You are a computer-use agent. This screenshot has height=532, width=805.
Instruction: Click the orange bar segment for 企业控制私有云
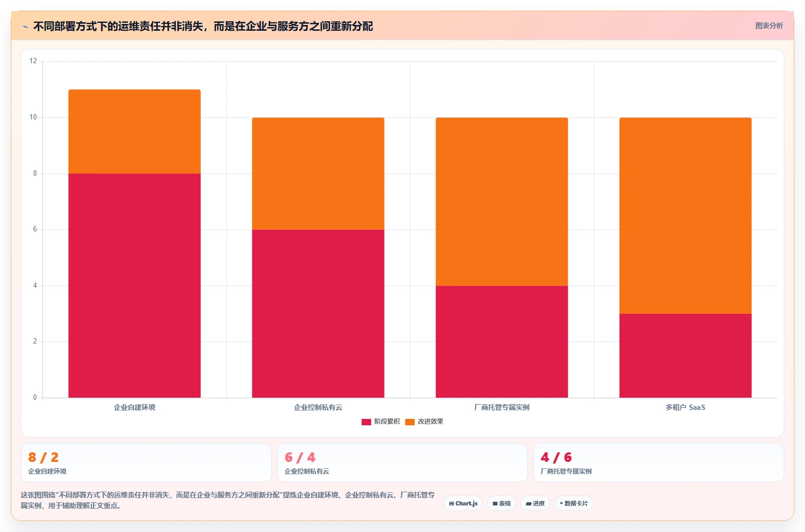point(318,174)
